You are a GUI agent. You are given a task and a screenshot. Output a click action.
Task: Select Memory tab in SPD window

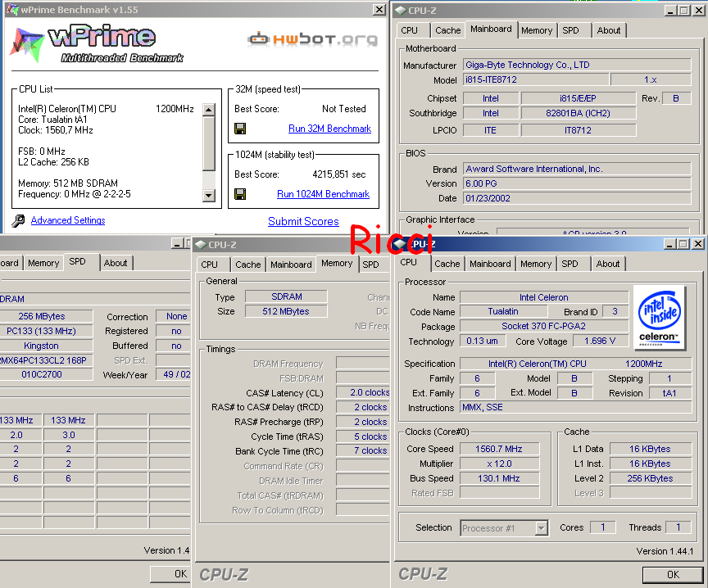[43, 263]
